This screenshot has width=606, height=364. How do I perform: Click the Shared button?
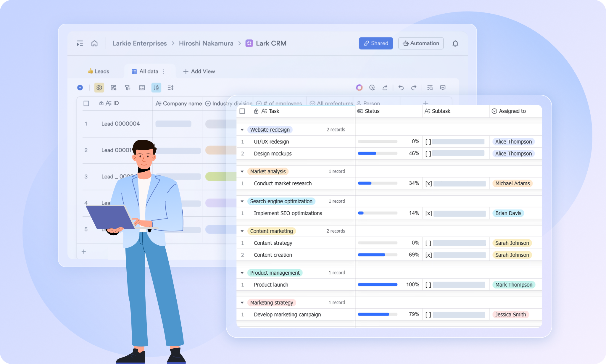click(x=376, y=43)
